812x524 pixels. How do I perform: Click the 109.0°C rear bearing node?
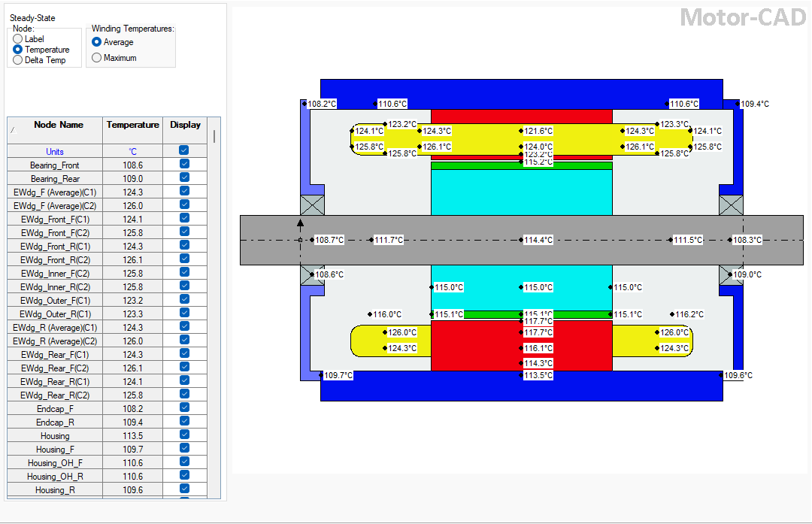pyautogui.click(x=747, y=274)
